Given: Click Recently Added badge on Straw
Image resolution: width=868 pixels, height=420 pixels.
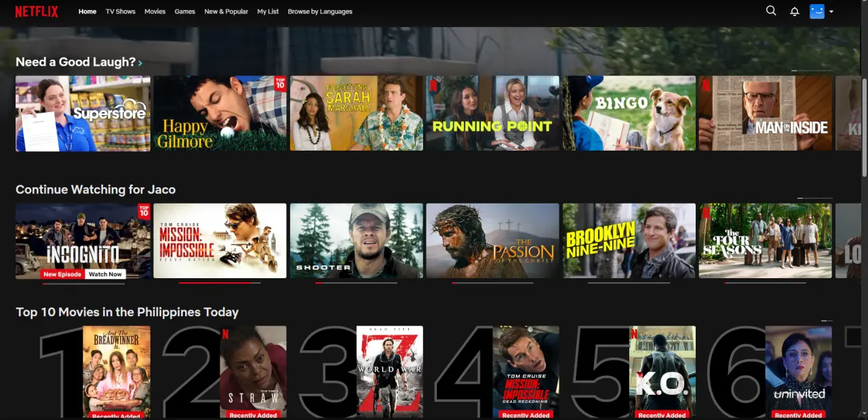Looking at the screenshot, I should click(x=253, y=415).
